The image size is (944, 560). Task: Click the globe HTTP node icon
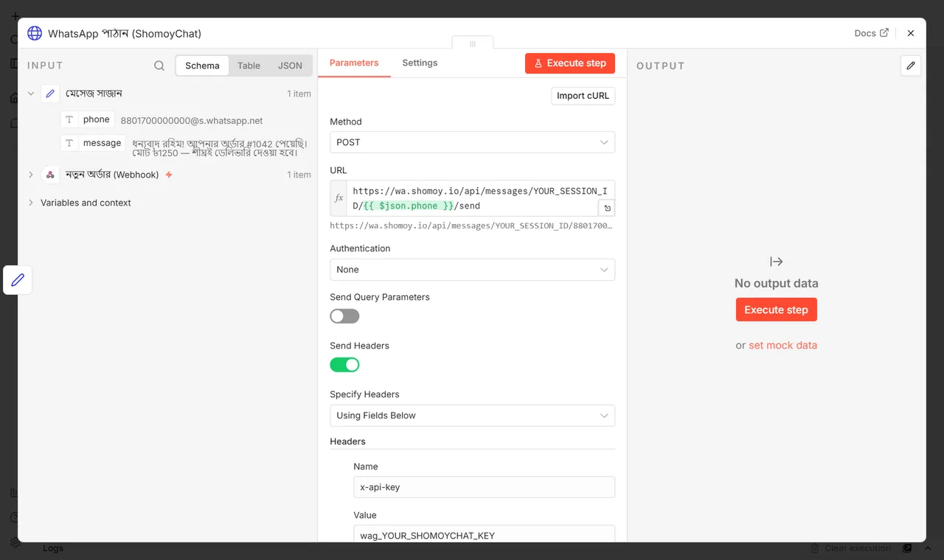point(35,33)
